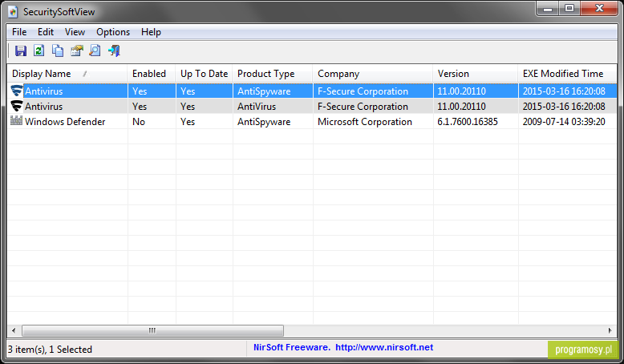Sort by the Version column header
This screenshot has height=364, width=624.
click(476, 74)
